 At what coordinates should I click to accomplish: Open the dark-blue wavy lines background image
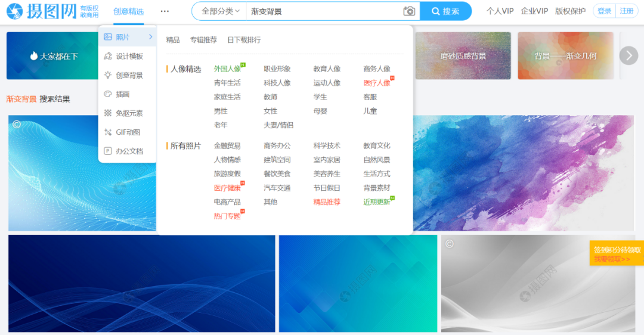[x=142, y=283]
